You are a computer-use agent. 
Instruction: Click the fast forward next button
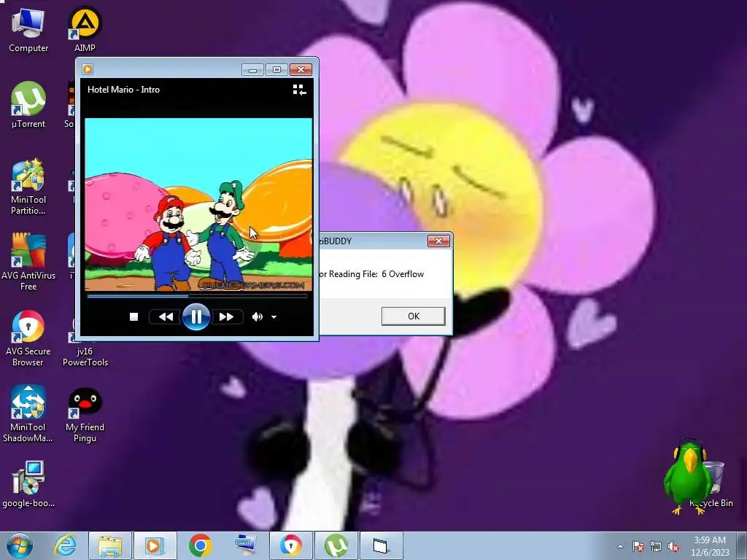(226, 316)
